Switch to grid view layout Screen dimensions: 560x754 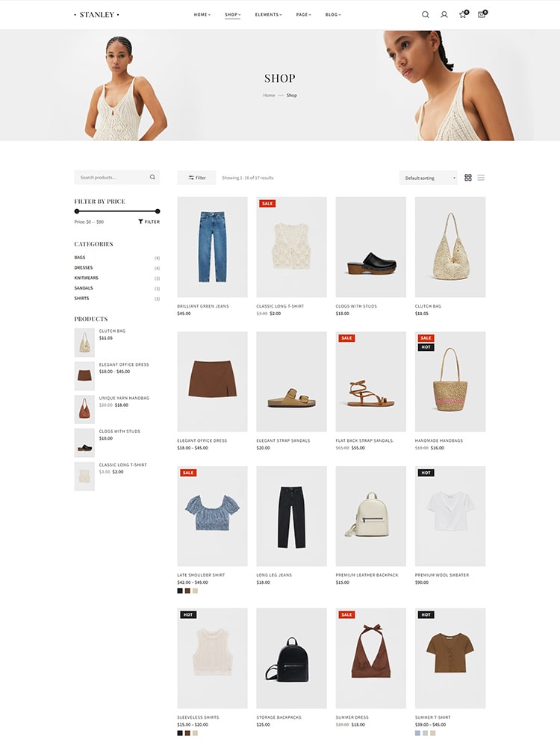[467, 178]
